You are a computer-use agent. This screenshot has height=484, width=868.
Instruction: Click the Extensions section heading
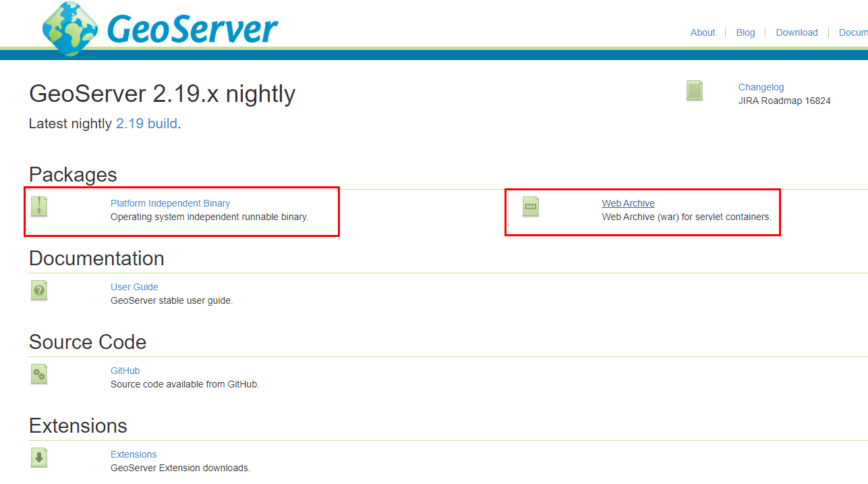click(x=78, y=426)
